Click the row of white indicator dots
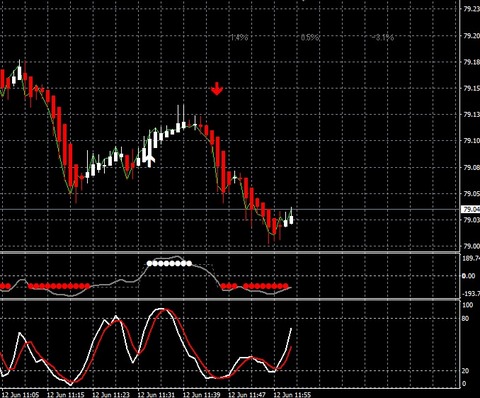 (x=169, y=264)
